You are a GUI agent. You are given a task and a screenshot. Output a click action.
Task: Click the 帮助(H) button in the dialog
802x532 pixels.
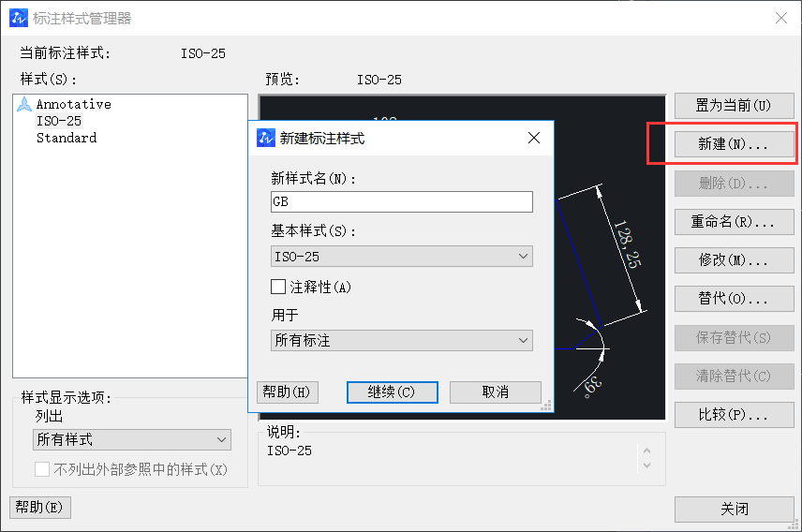pyautogui.click(x=287, y=392)
